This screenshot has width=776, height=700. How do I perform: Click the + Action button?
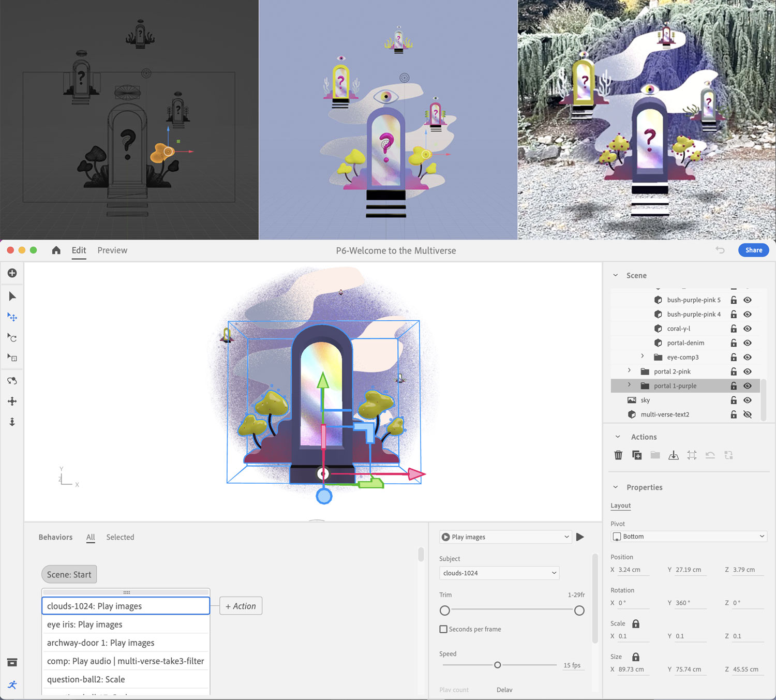point(241,606)
